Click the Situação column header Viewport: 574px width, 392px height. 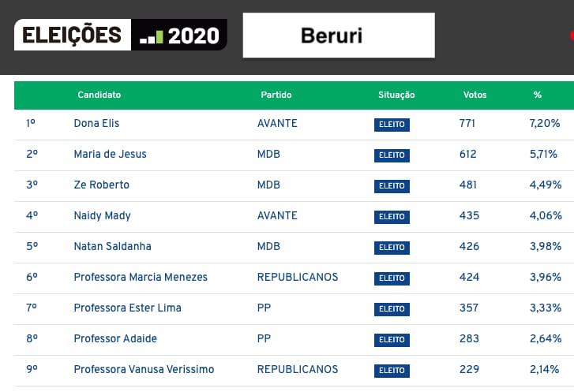396,95
